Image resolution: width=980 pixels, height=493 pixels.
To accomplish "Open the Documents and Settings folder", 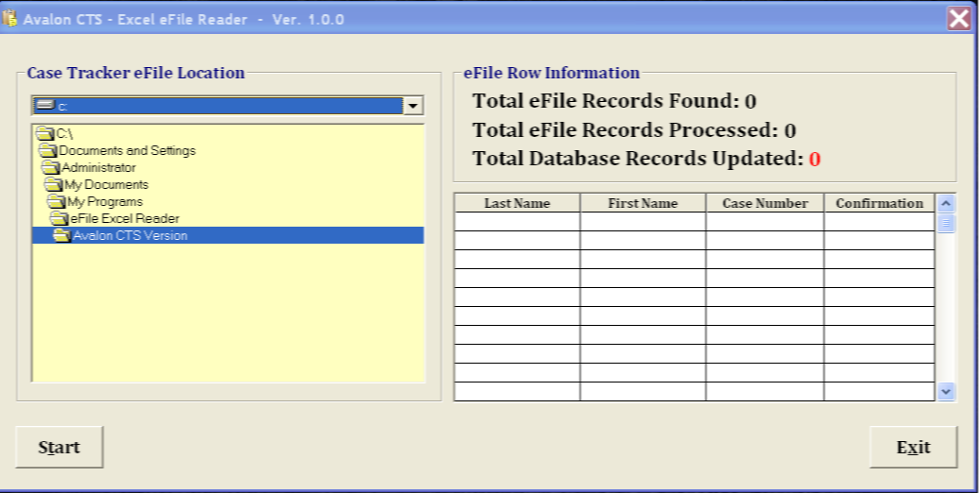I will [228, 150].
